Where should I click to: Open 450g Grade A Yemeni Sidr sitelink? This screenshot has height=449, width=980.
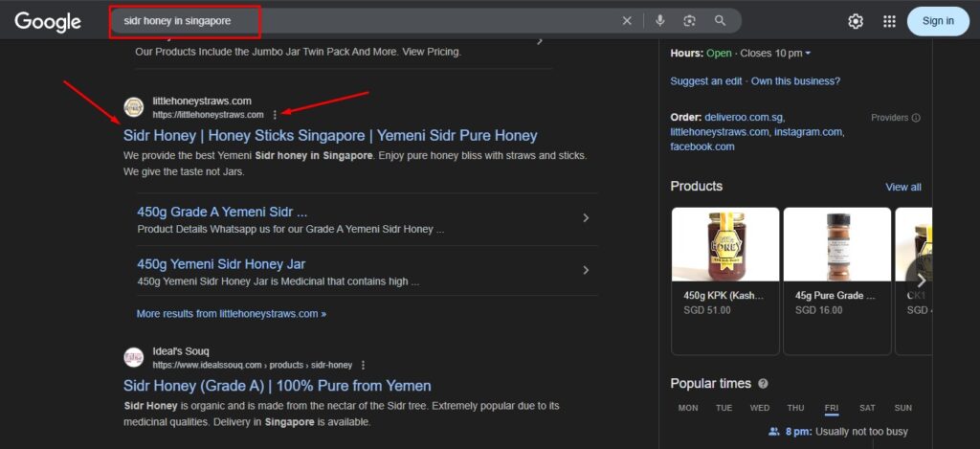click(222, 212)
